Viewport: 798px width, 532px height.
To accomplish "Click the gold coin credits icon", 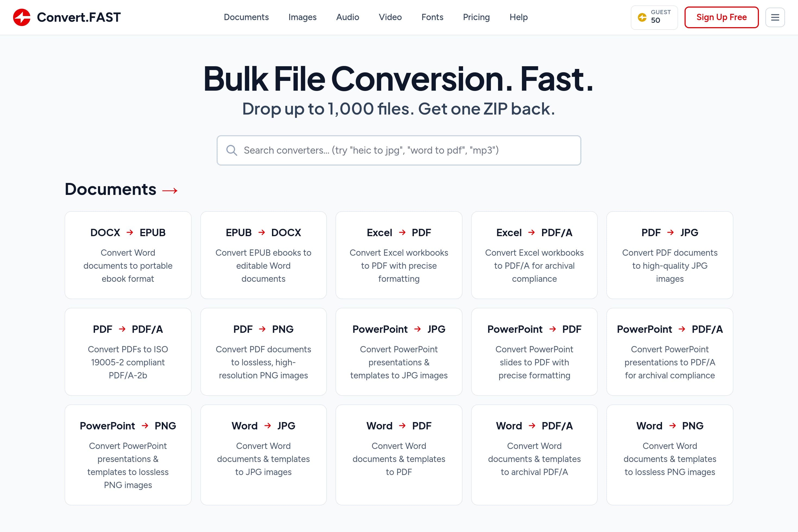I will pyautogui.click(x=642, y=17).
